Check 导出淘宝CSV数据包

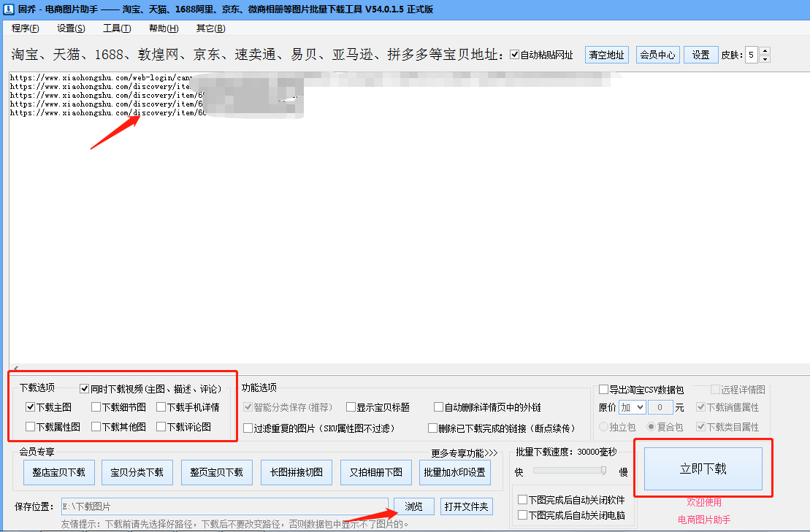(x=604, y=389)
